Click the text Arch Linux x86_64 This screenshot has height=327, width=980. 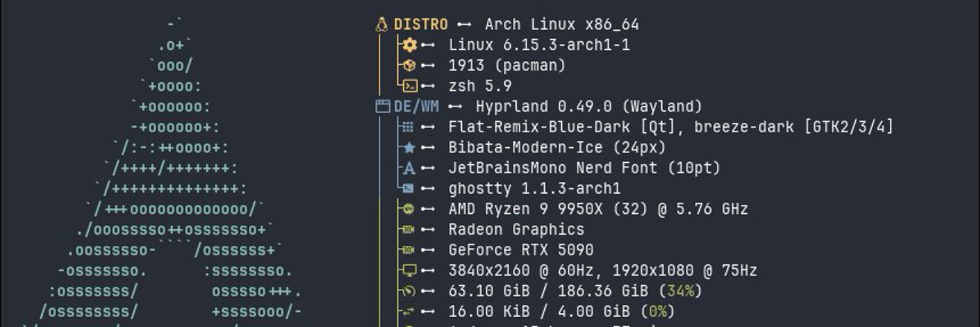point(562,25)
